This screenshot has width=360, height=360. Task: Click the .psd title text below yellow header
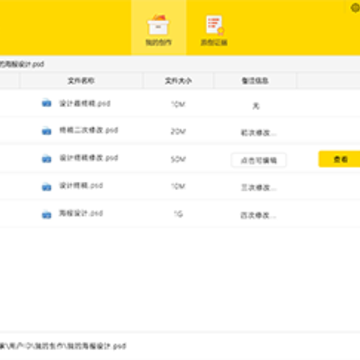coord(22,64)
